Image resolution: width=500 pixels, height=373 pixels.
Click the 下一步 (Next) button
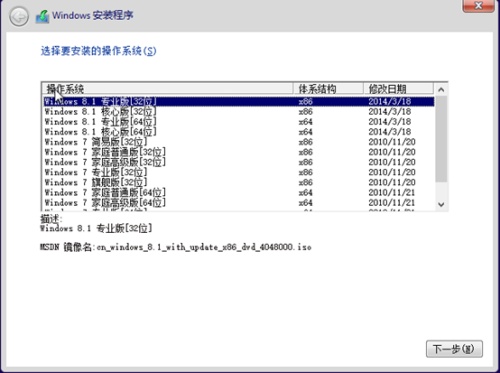[454, 349]
